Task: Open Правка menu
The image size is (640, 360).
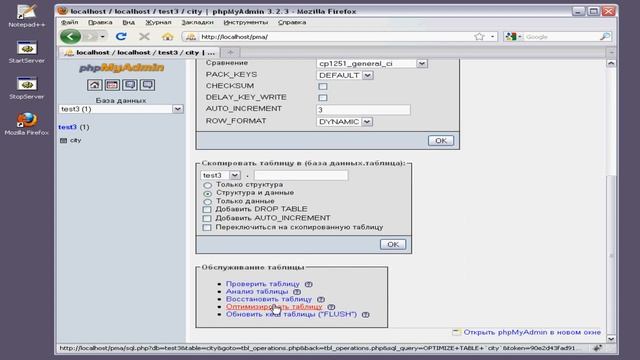Action: (x=100, y=22)
